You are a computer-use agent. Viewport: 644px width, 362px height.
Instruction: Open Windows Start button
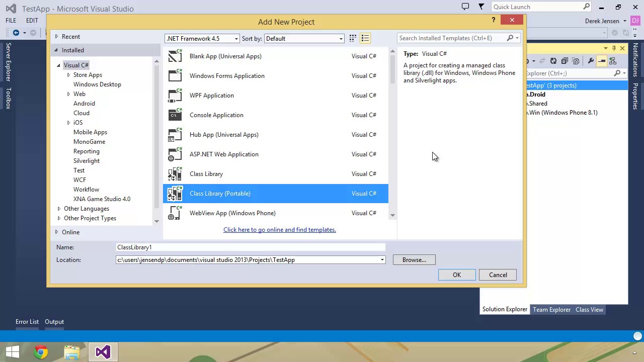pyautogui.click(x=12, y=352)
